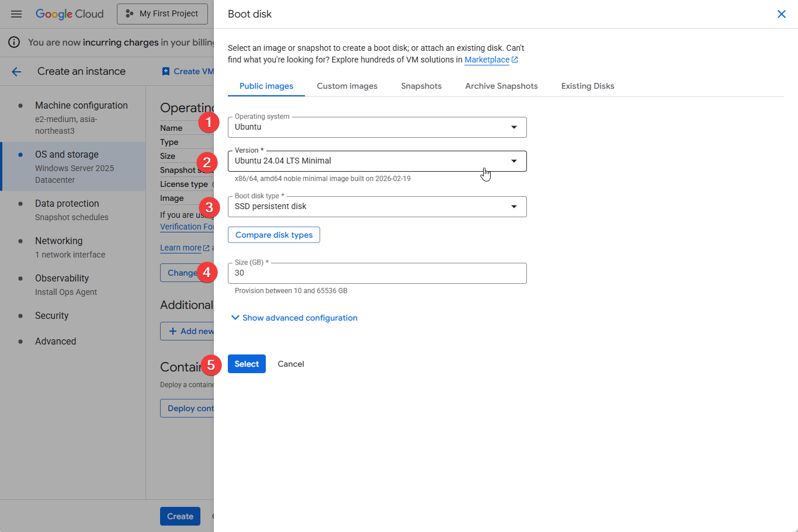The image size is (798, 532).
Task: Open Networking section
Action: pyautogui.click(x=73, y=247)
